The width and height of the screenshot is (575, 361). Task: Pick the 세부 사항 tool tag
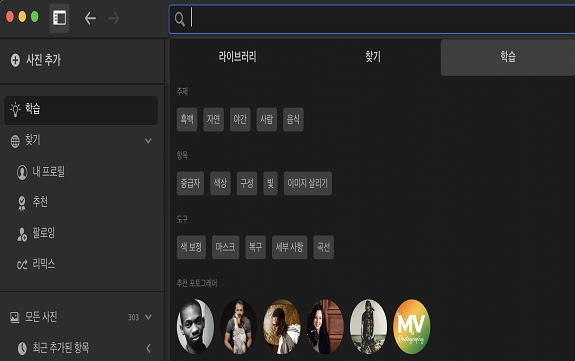pos(289,247)
